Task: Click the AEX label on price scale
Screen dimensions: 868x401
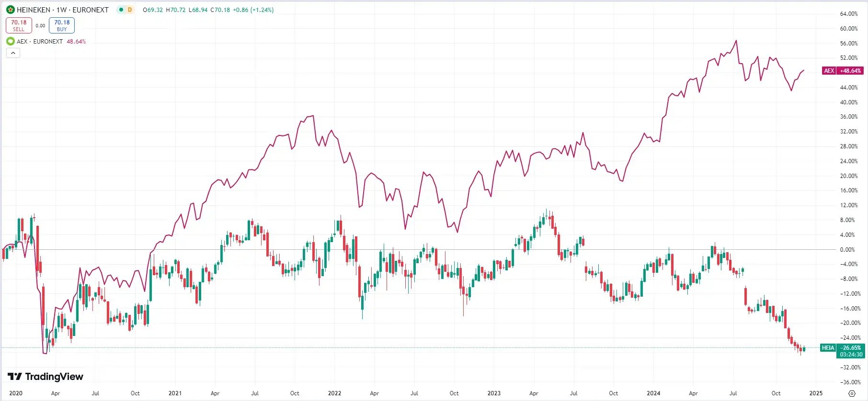Action: [829, 70]
